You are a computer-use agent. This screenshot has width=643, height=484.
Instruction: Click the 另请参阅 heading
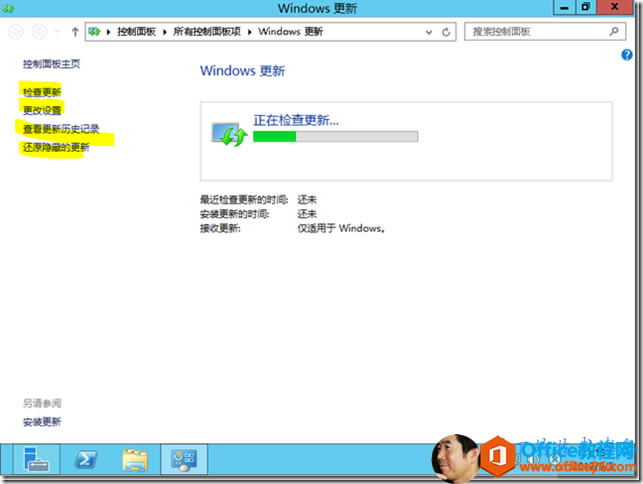click(x=42, y=404)
